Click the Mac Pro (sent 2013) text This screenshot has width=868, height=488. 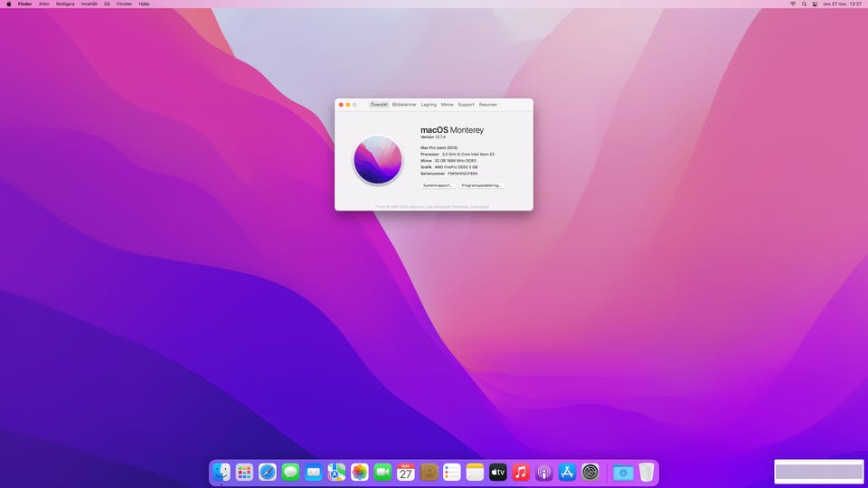[439, 147]
